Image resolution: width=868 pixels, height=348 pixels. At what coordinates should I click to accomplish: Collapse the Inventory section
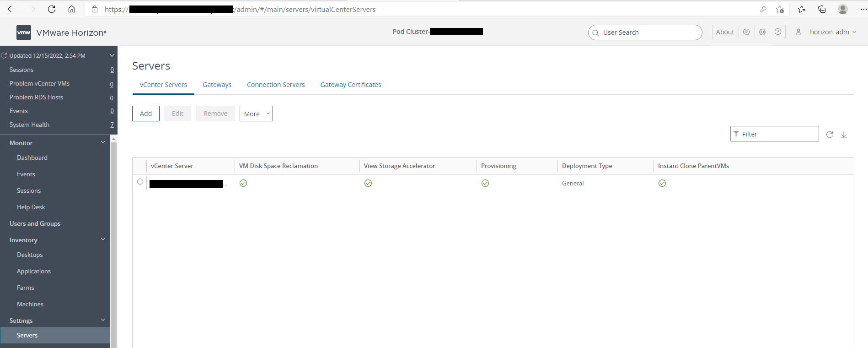(103, 239)
